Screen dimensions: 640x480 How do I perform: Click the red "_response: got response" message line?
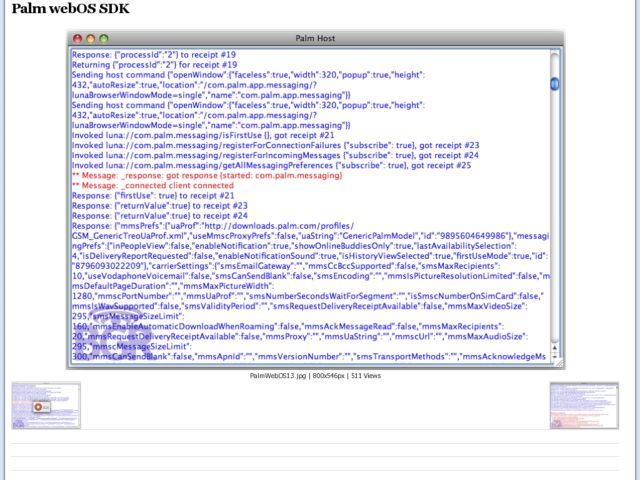[207, 176]
